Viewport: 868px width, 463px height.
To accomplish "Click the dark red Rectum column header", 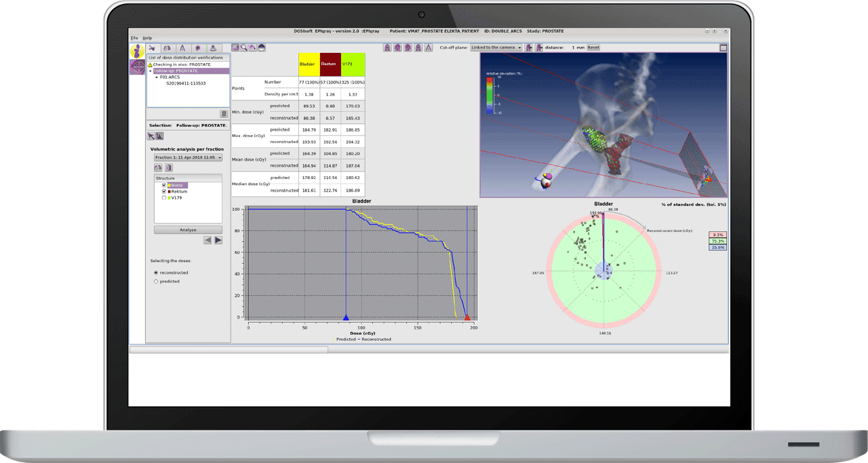I will 330,64.
